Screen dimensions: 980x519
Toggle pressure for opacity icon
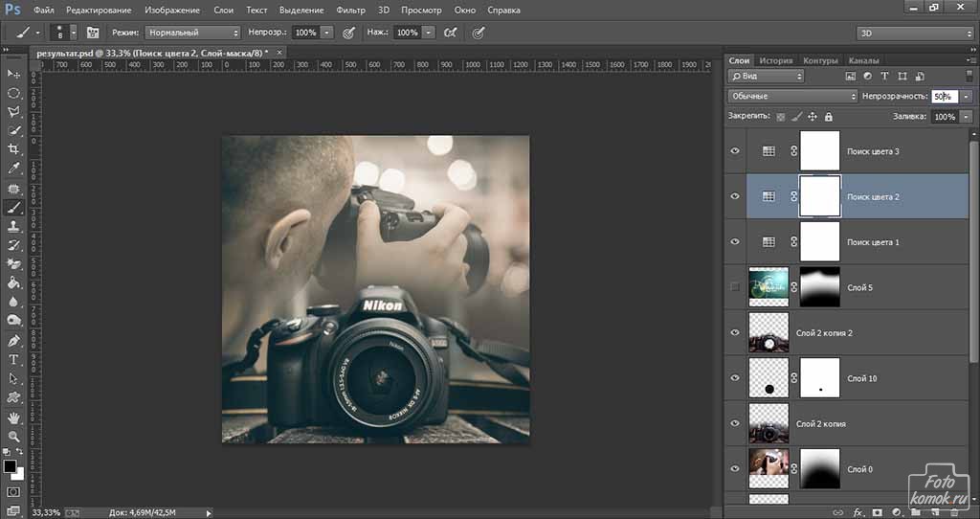click(348, 33)
